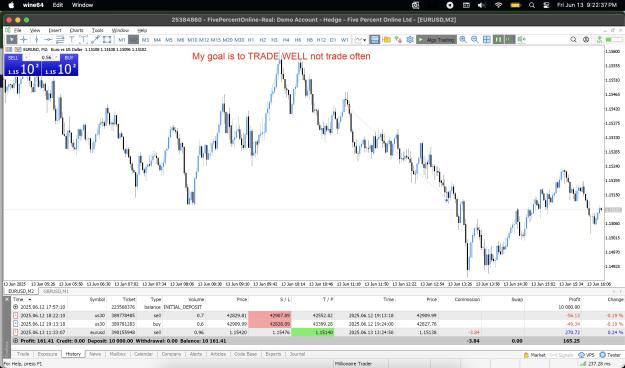This screenshot has width=625, height=368.
Task: Select M15 timeframe
Action: tap(216, 40)
